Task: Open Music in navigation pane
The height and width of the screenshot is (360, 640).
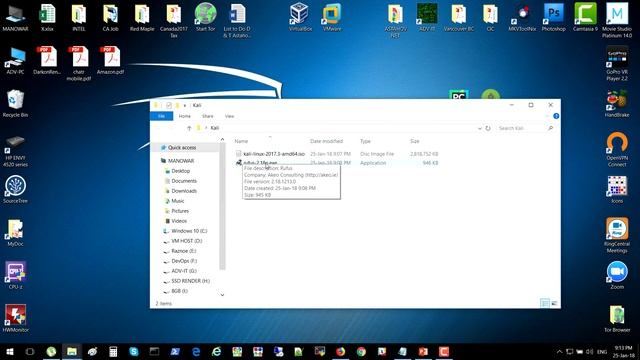Action: click(178, 201)
